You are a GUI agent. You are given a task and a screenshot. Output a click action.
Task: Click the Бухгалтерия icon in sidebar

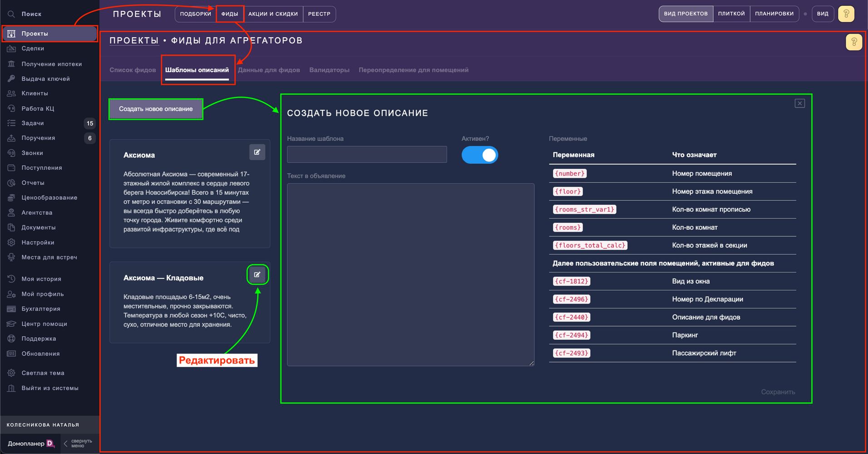[11, 309]
